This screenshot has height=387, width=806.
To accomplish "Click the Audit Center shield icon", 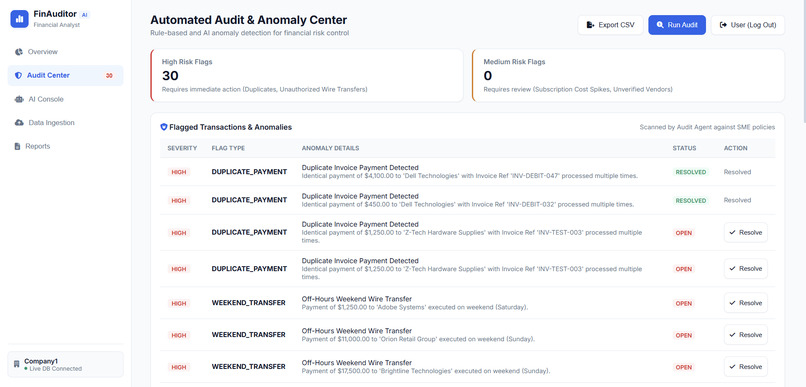I will pyautogui.click(x=19, y=76).
